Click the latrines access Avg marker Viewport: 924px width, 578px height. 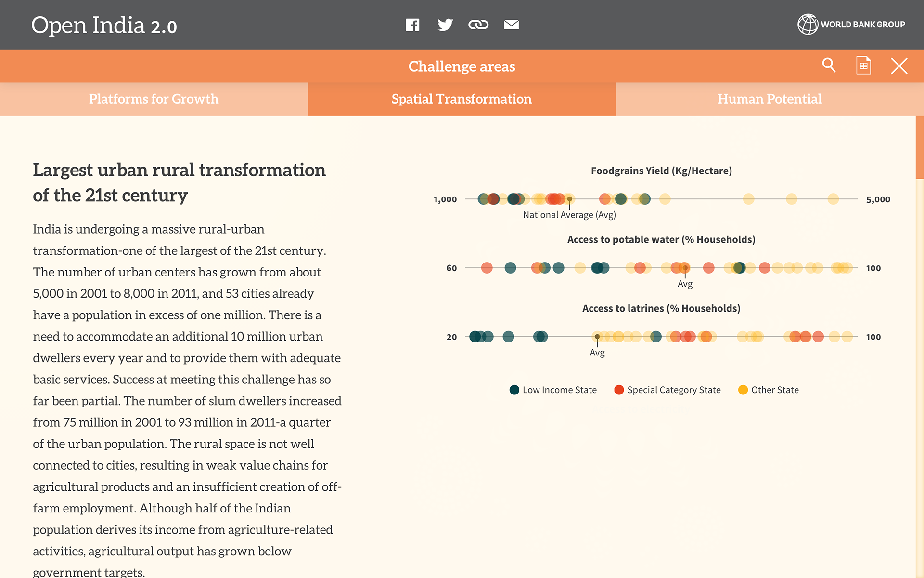tap(597, 337)
